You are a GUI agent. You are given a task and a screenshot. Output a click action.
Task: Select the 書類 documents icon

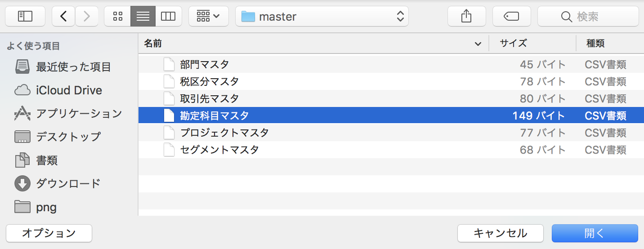[x=22, y=160]
